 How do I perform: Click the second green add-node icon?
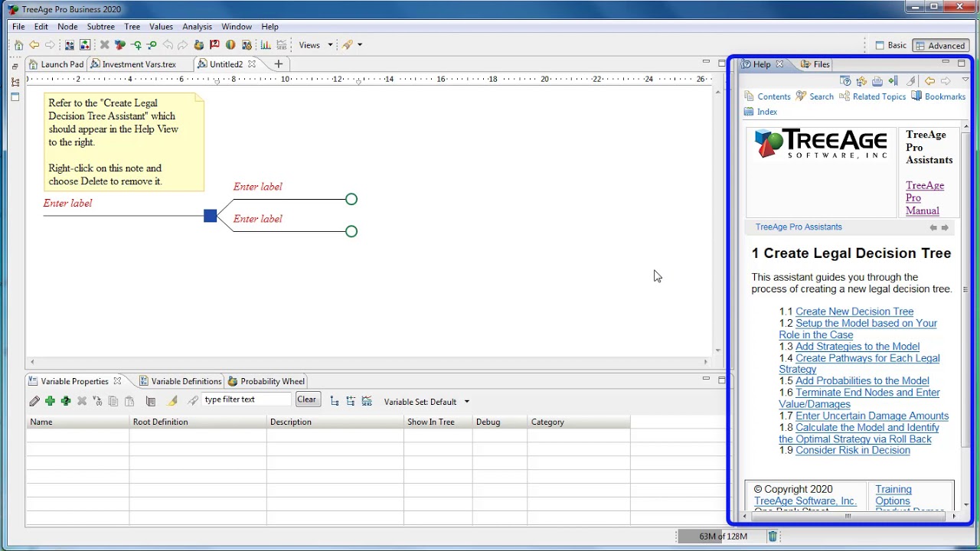(x=152, y=45)
